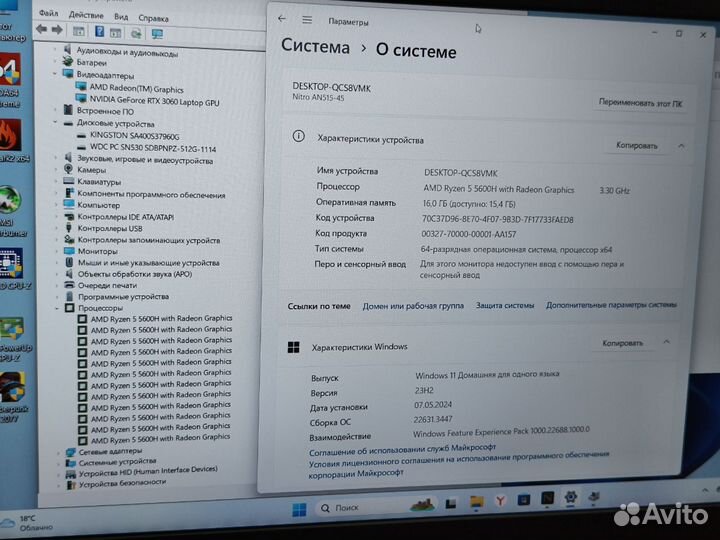This screenshot has height=540, width=720.
Task: Open the hamburger navigation menu in Параметры
Action: 307,20
